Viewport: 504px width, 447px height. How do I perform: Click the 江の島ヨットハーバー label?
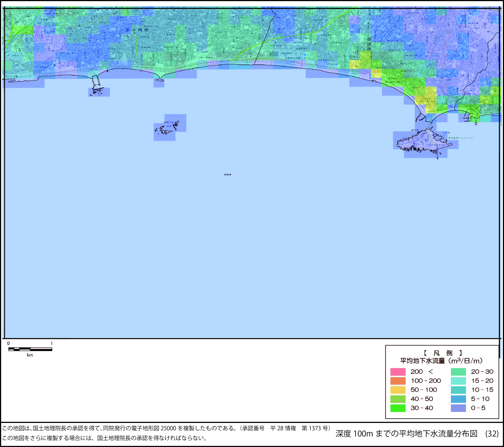(461, 138)
